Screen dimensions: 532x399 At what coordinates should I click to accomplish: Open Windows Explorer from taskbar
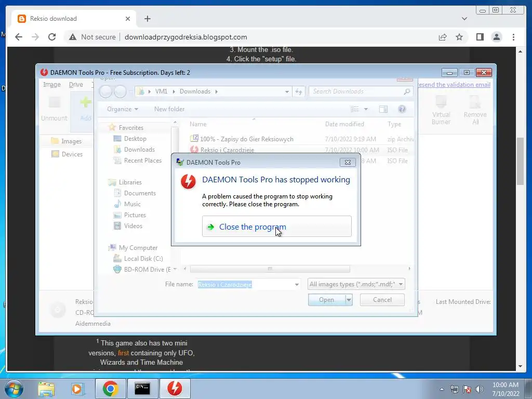[x=46, y=389]
